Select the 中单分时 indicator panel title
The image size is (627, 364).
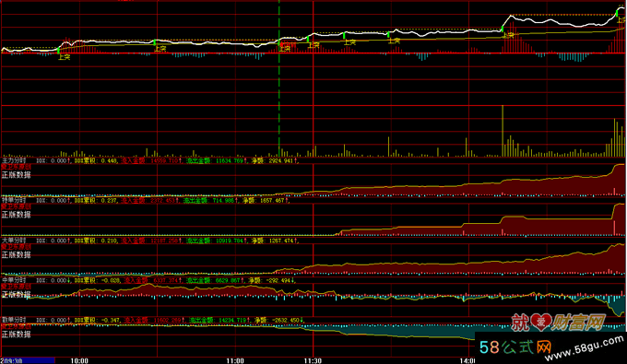14,280
